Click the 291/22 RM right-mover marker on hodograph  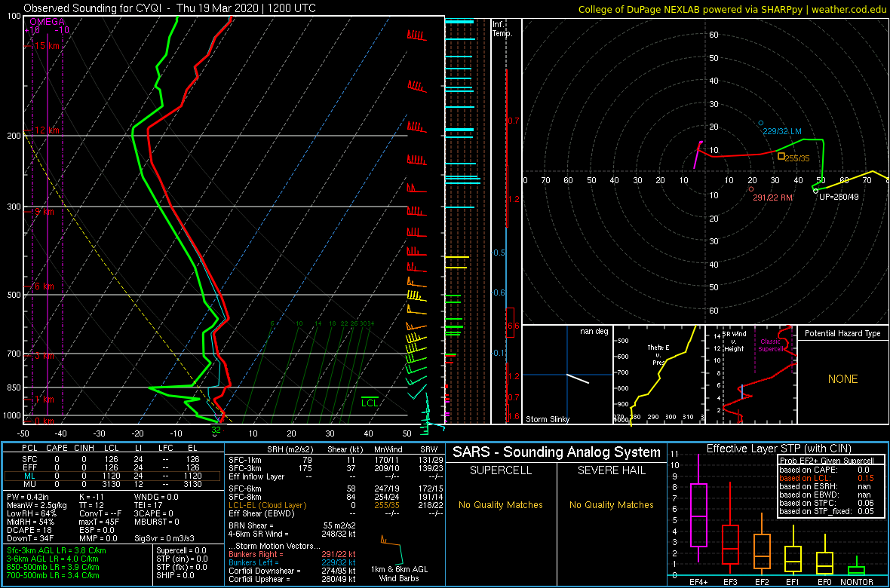tap(751, 189)
